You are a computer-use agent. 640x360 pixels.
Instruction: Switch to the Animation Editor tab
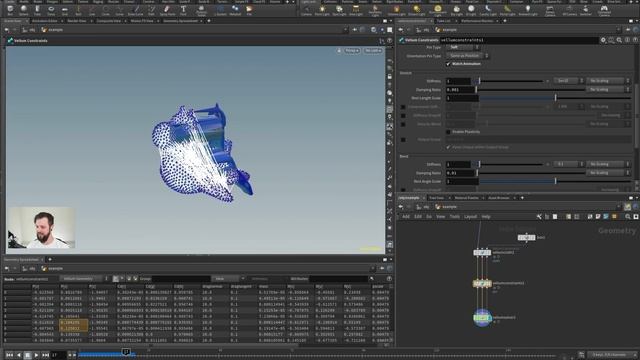point(45,20)
